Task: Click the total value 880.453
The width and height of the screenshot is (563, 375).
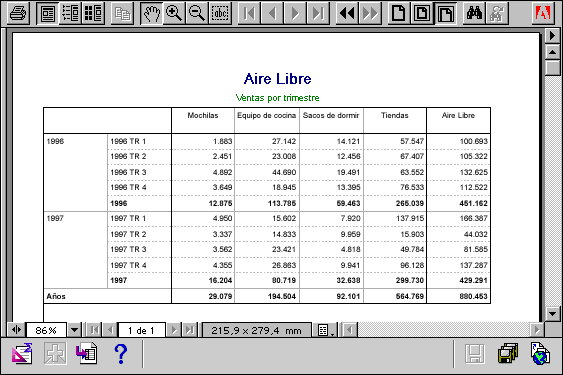Action: click(473, 296)
